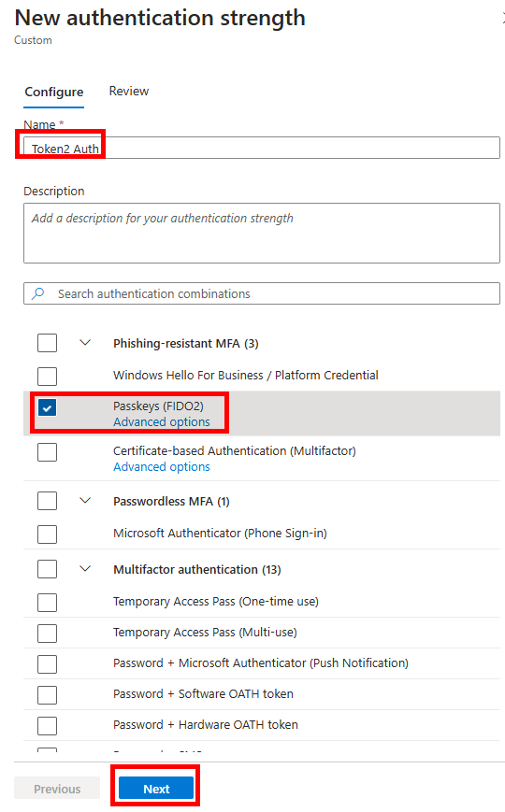The height and width of the screenshot is (812, 505).
Task: Click into the Name text field
Action: pyautogui.click(x=262, y=149)
